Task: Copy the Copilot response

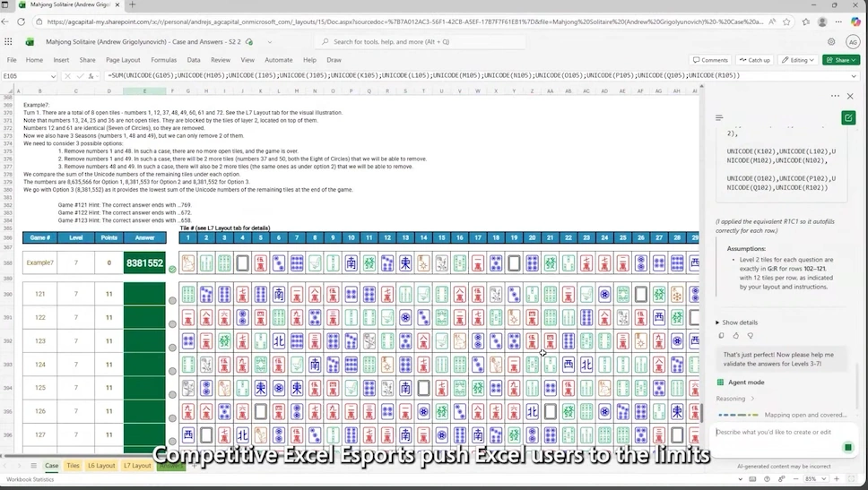Action: point(721,336)
